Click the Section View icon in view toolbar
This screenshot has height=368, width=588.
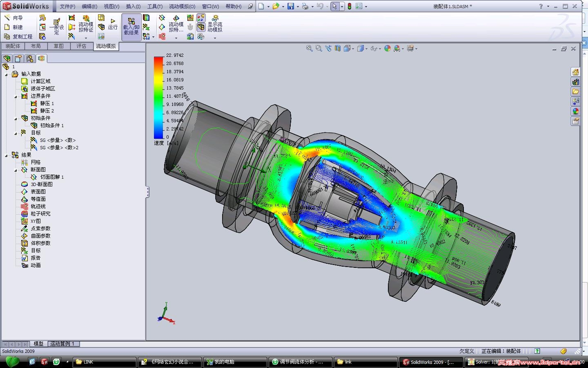pyautogui.click(x=338, y=49)
